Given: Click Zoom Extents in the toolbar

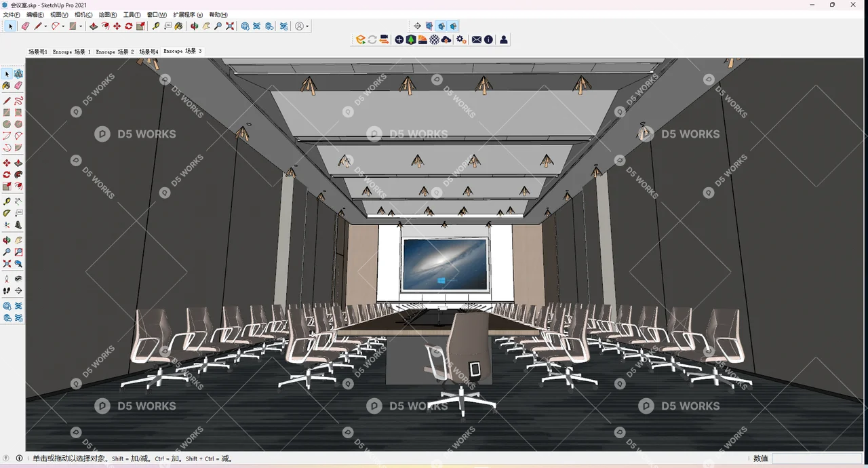Looking at the screenshot, I should 229,26.
